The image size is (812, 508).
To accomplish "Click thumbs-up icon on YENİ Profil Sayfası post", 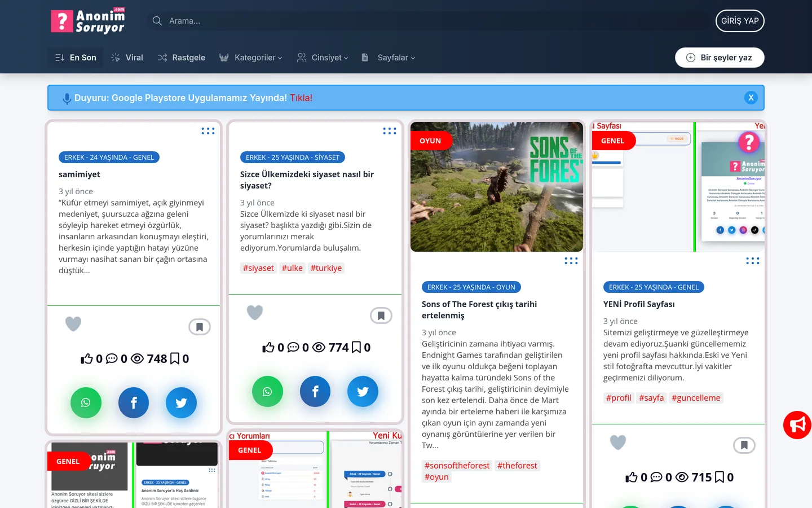I will click(632, 477).
